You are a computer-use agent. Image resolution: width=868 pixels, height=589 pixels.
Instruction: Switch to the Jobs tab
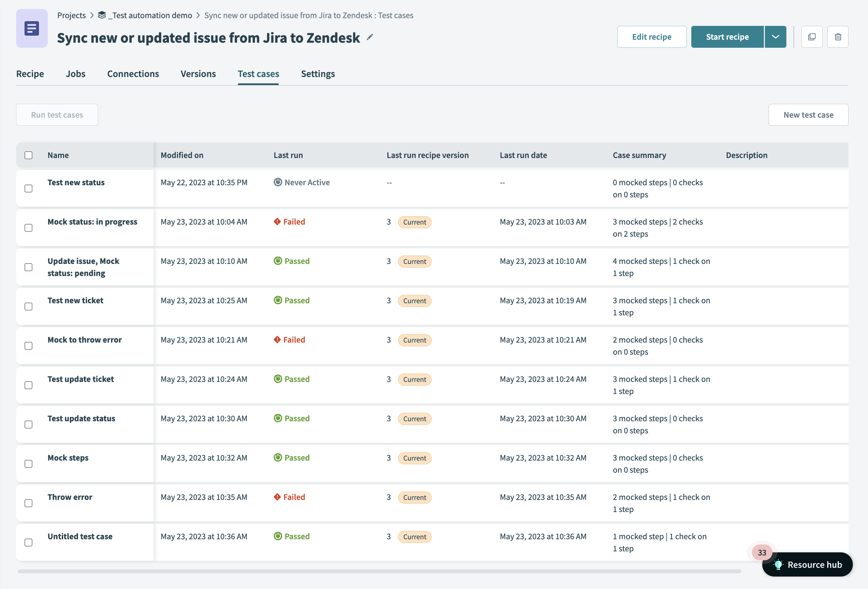click(76, 74)
